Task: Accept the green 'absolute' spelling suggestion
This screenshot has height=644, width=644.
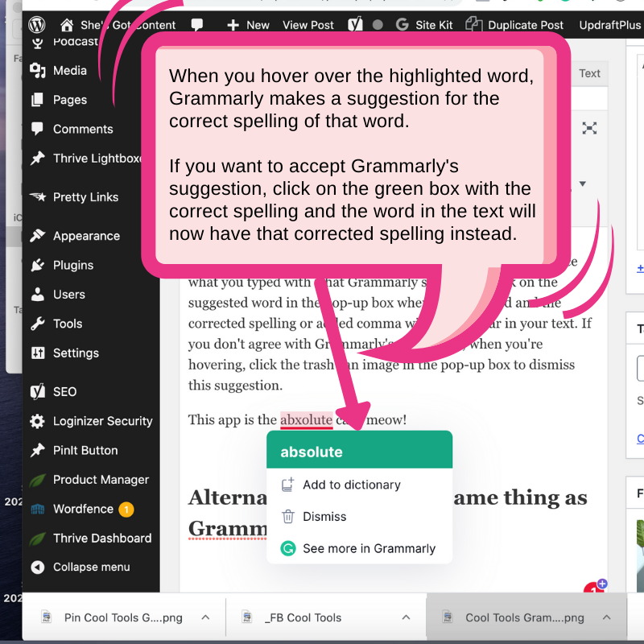Action: point(359,452)
